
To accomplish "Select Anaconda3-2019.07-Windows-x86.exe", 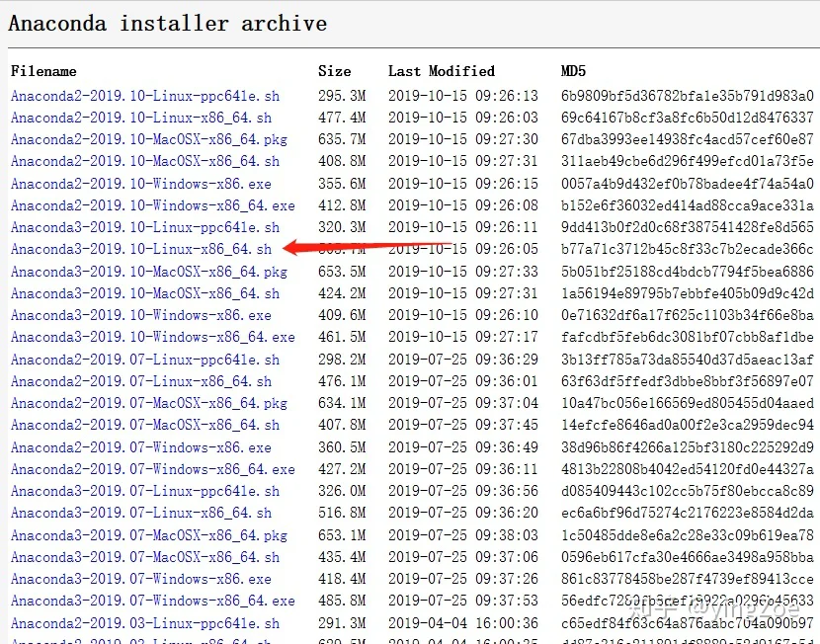I will (x=141, y=579).
